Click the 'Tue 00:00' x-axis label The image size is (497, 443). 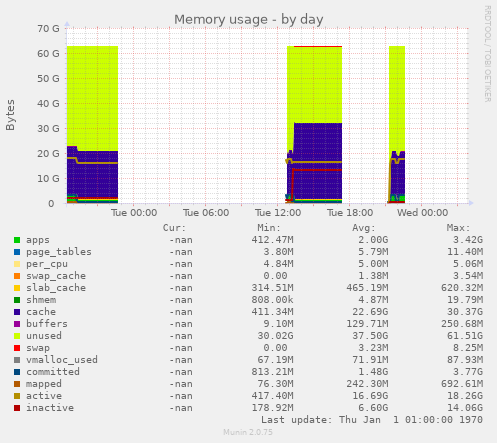point(134,213)
